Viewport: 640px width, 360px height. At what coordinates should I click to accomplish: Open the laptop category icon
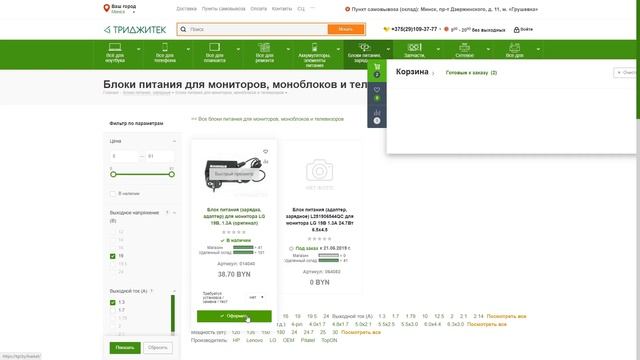(115, 47)
